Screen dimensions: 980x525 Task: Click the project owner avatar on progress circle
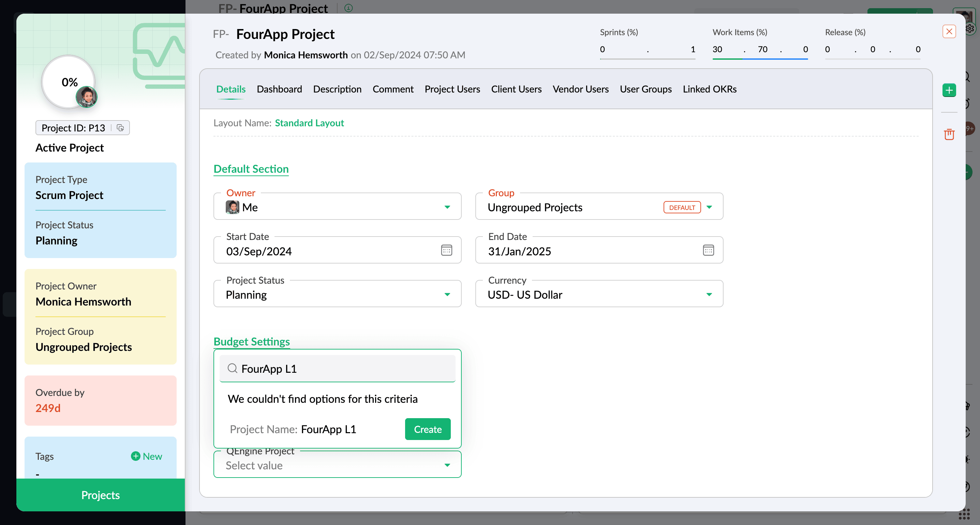click(86, 97)
